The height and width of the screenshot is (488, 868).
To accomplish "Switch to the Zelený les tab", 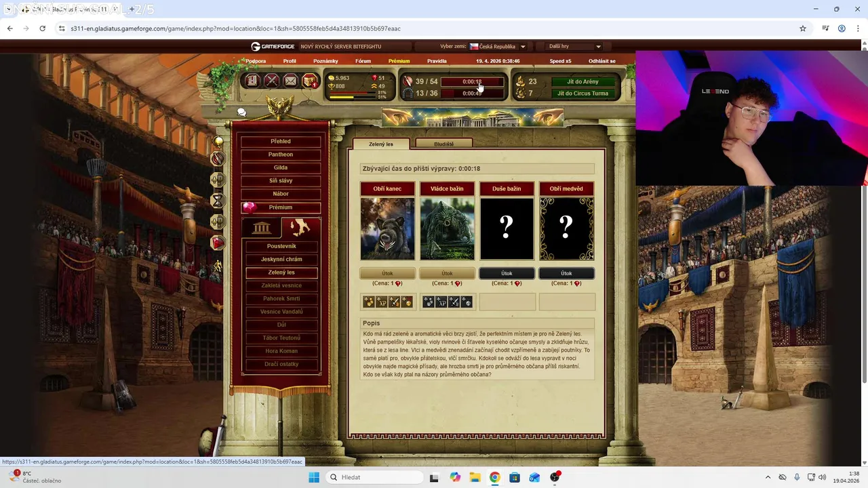I will (x=381, y=144).
